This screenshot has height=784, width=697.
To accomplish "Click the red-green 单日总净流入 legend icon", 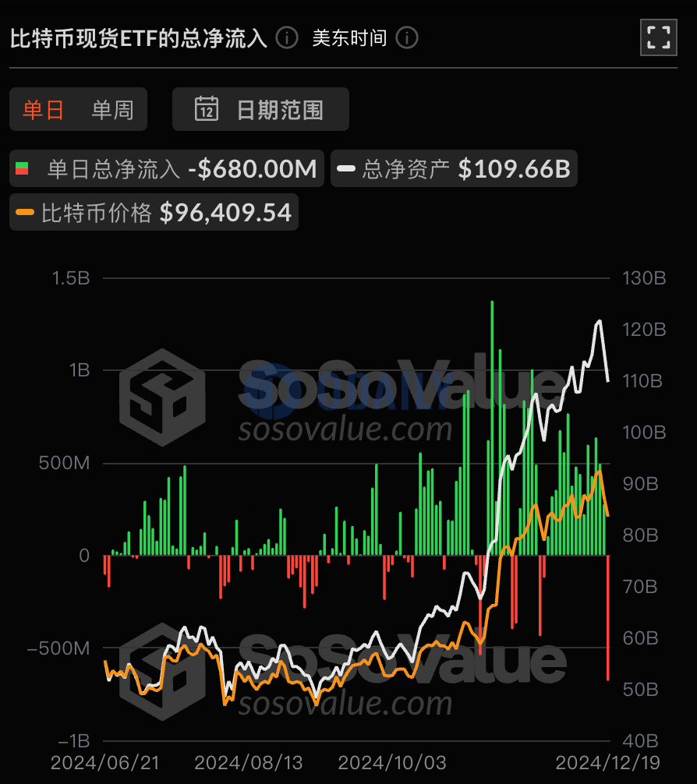I will click(23, 169).
